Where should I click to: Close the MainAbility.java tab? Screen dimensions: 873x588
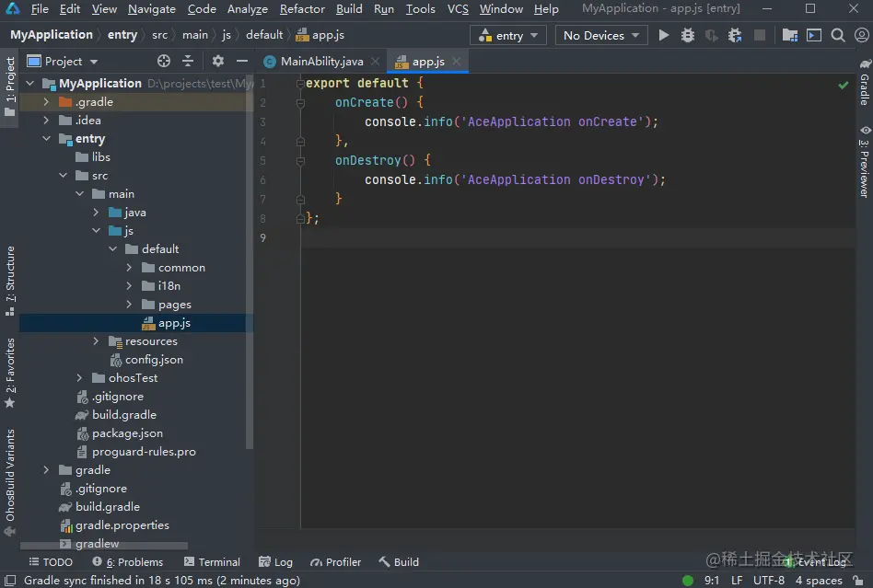(x=375, y=61)
